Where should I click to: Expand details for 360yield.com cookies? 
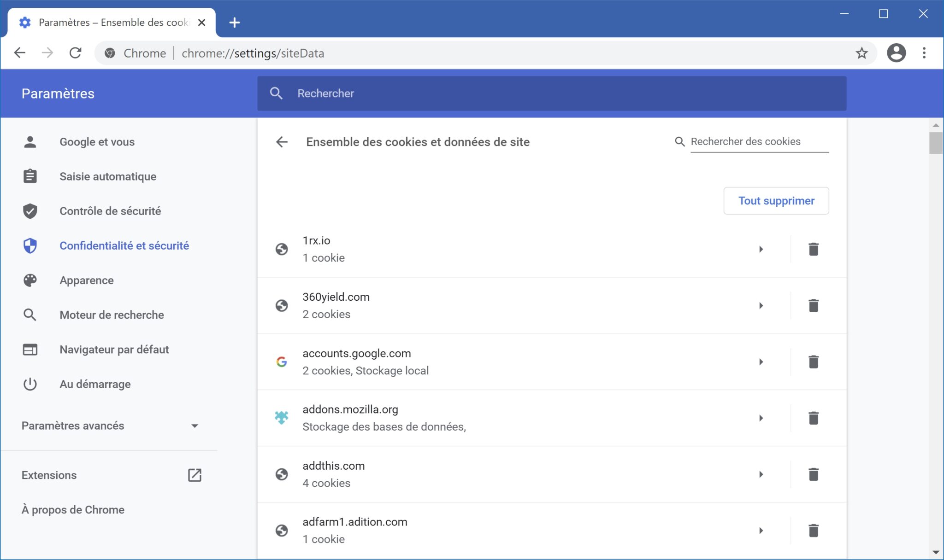pos(761,305)
